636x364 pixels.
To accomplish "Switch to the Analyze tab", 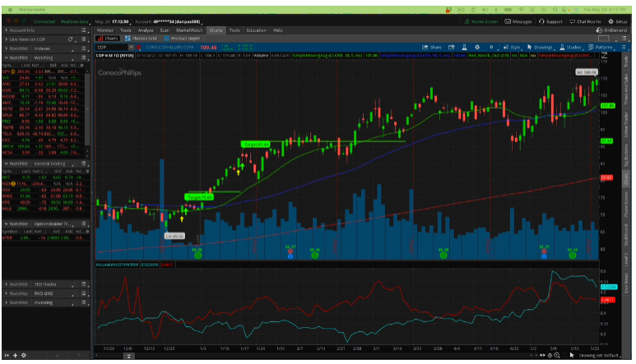I will pos(145,30).
